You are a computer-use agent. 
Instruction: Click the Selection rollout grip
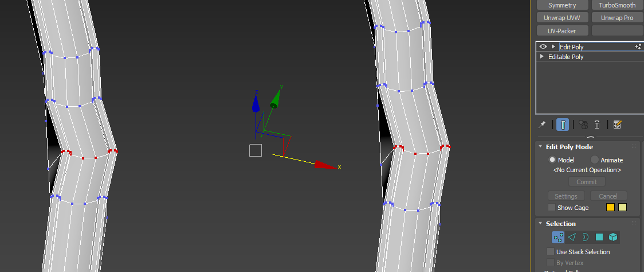(x=634, y=223)
